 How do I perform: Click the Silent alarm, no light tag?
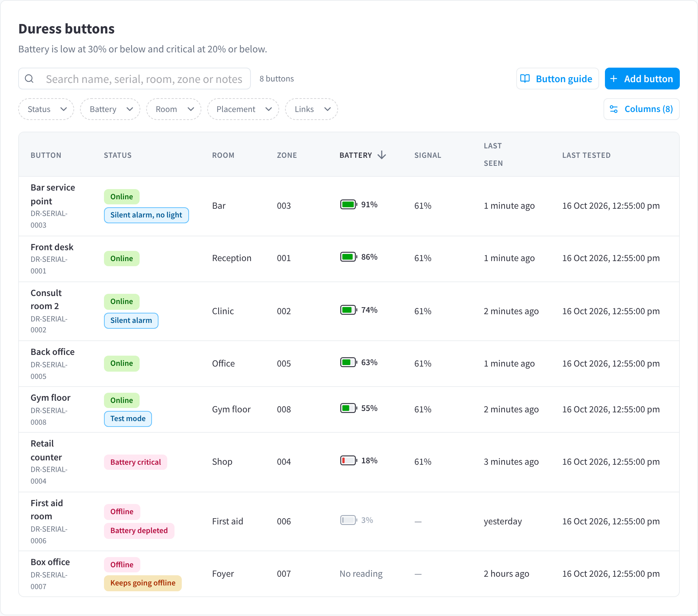pos(147,215)
